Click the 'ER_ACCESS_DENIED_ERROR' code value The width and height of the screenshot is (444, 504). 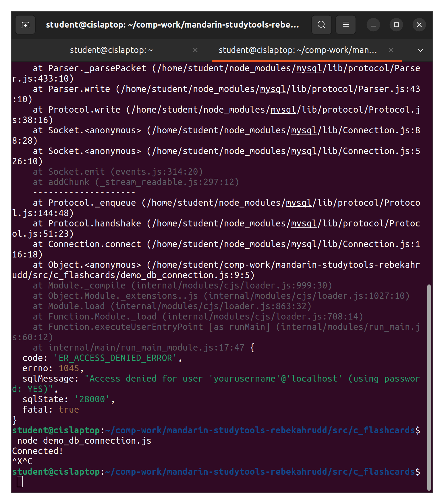pyautogui.click(x=115, y=358)
